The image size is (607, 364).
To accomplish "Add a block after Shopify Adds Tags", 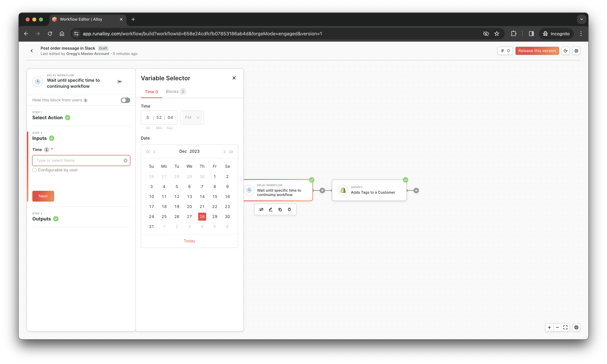I will 416,191.
